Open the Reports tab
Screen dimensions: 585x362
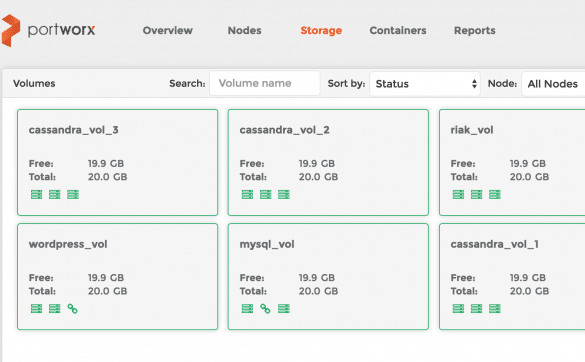(x=475, y=30)
